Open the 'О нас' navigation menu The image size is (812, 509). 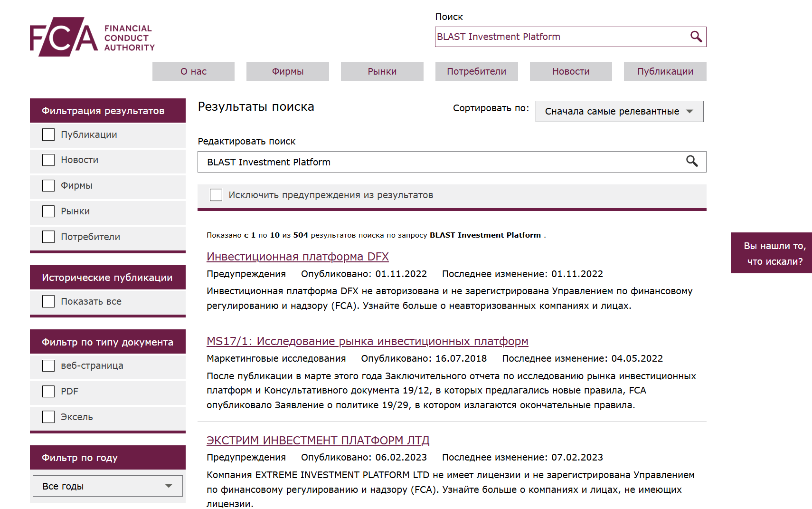pos(193,71)
